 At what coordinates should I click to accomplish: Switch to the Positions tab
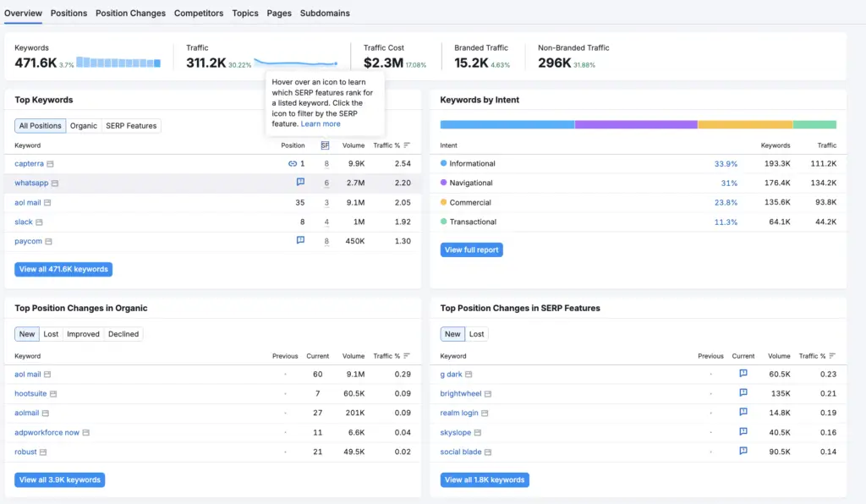point(69,14)
